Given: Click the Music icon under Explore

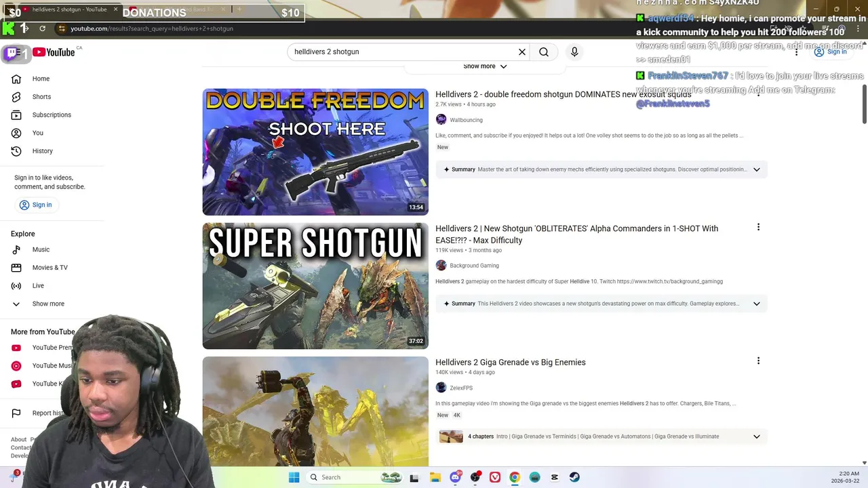Looking at the screenshot, I should click(16, 249).
